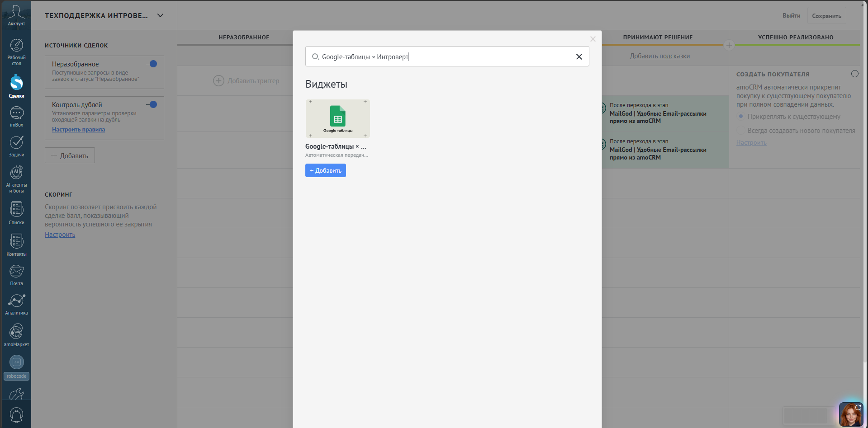
Task: Open the Google-таблицы widget thumbnail
Action: 338,118
